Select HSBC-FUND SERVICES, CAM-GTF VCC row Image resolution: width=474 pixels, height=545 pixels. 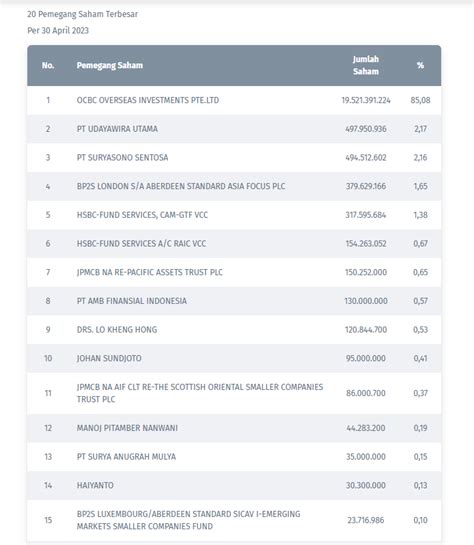pos(234,215)
